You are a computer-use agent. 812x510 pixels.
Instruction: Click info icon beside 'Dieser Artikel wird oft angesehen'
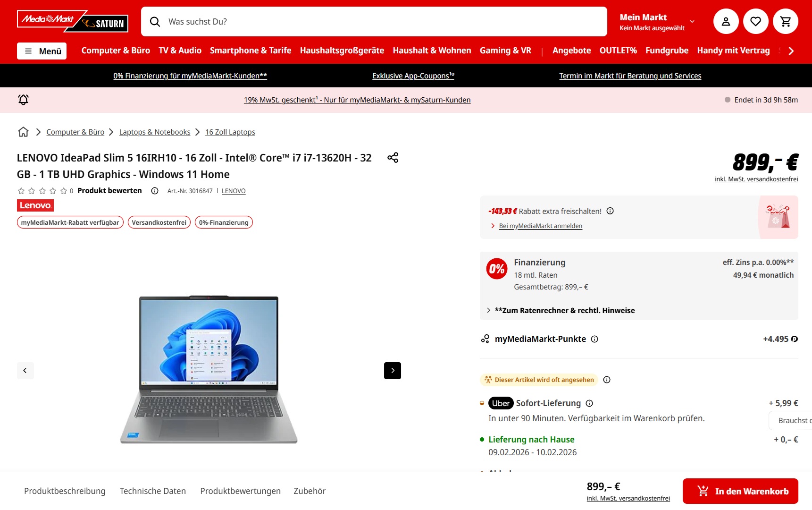[x=607, y=380]
